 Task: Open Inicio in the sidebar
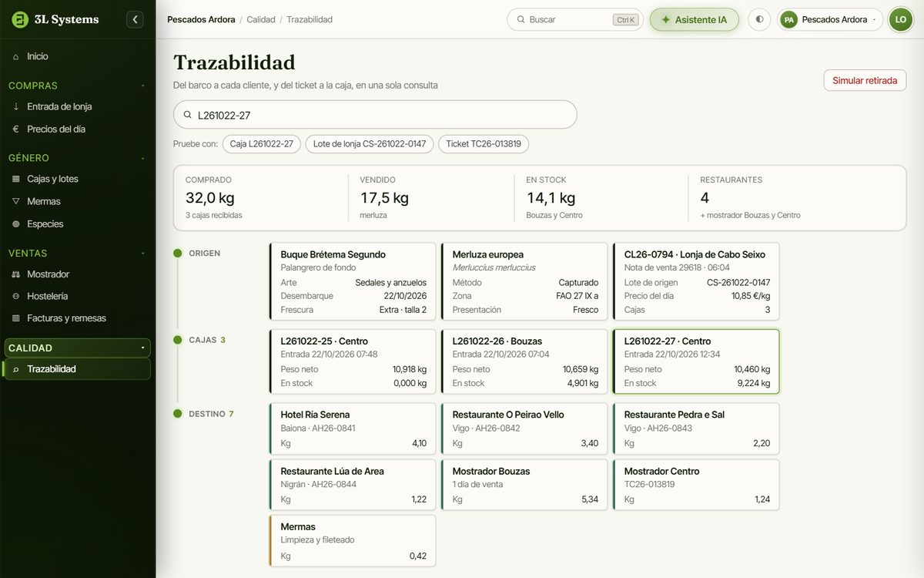coord(77,56)
